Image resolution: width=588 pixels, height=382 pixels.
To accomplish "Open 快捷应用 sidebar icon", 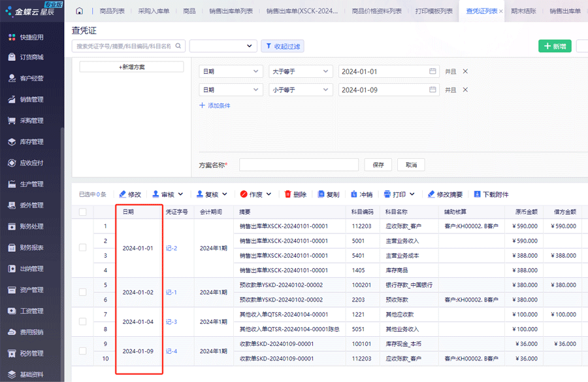I will tap(12, 37).
